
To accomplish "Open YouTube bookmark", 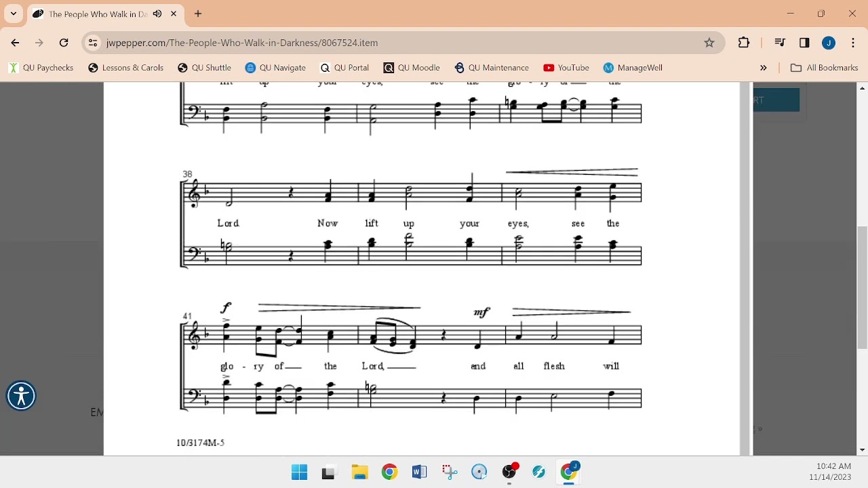I will click(566, 68).
